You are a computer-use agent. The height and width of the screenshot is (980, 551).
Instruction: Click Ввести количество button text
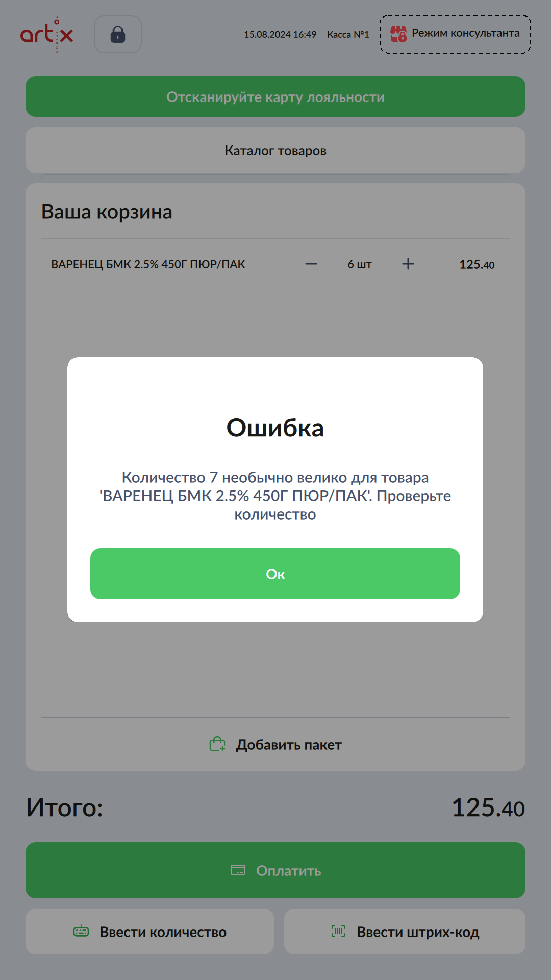coord(163,932)
